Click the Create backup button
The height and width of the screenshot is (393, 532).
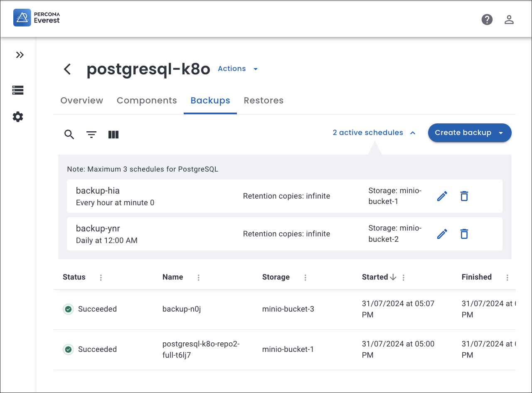click(x=463, y=133)
